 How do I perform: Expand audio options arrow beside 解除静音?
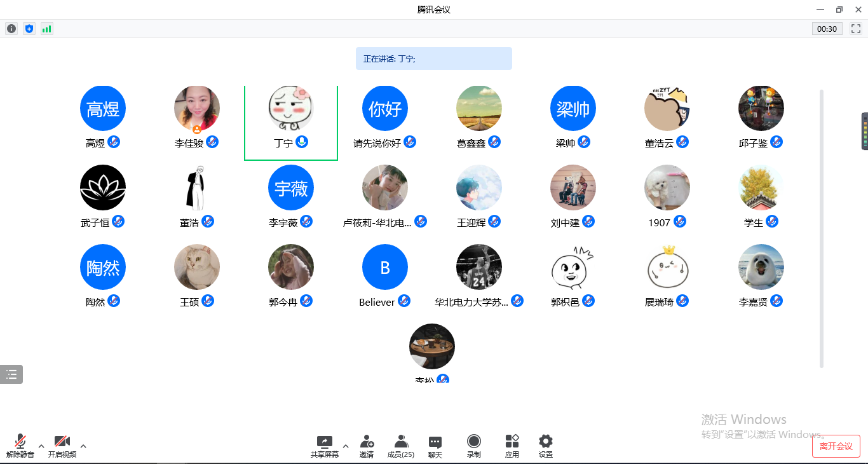click(41, 446)
